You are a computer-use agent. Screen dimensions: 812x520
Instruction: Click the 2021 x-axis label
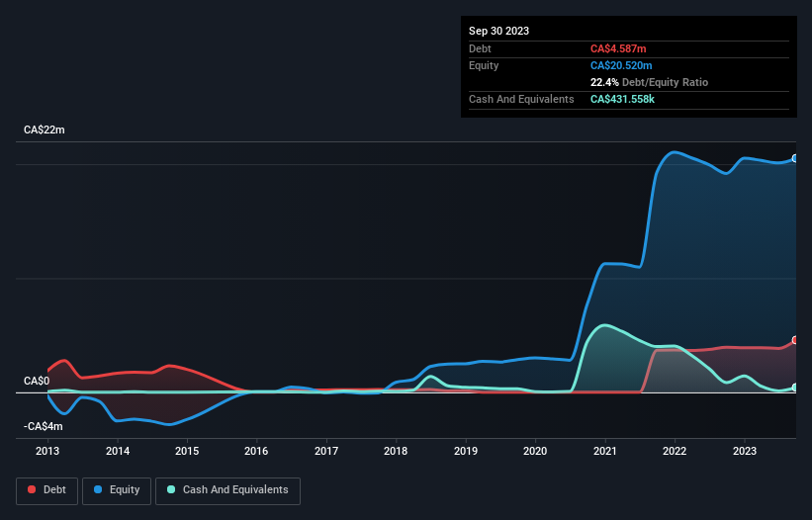[x=605, y=451]
